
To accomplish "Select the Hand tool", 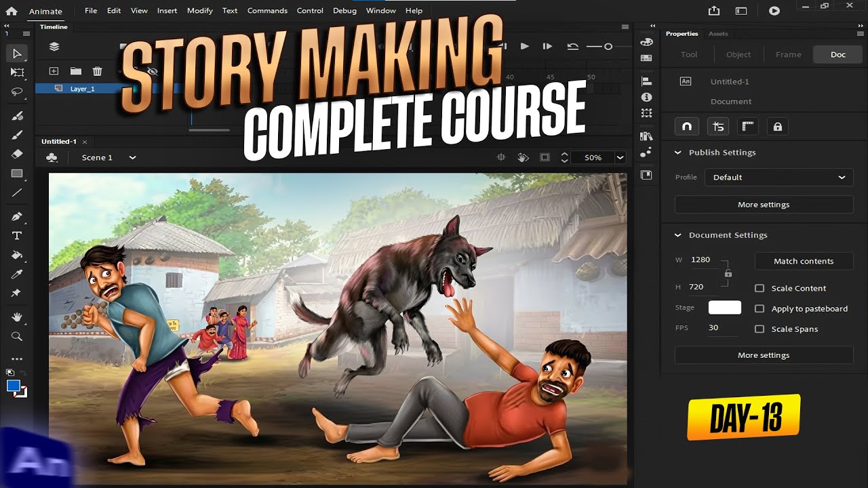I will tap(17, 317).
